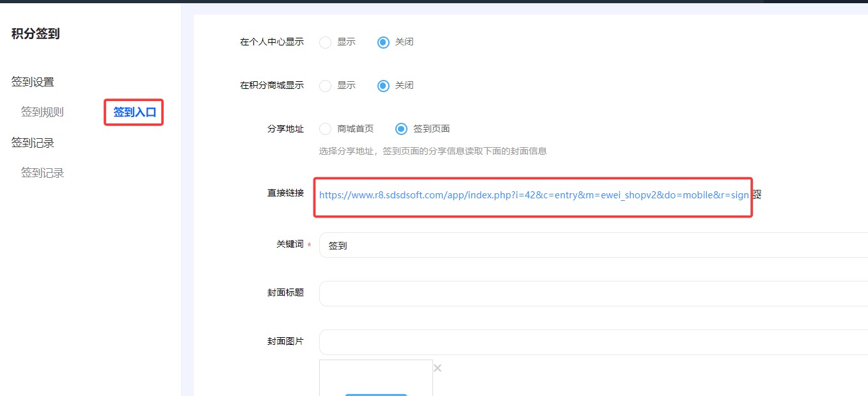Expand the 签到记录 group header
This screenshot has width=868, height=396.
(x=33, y=143)
